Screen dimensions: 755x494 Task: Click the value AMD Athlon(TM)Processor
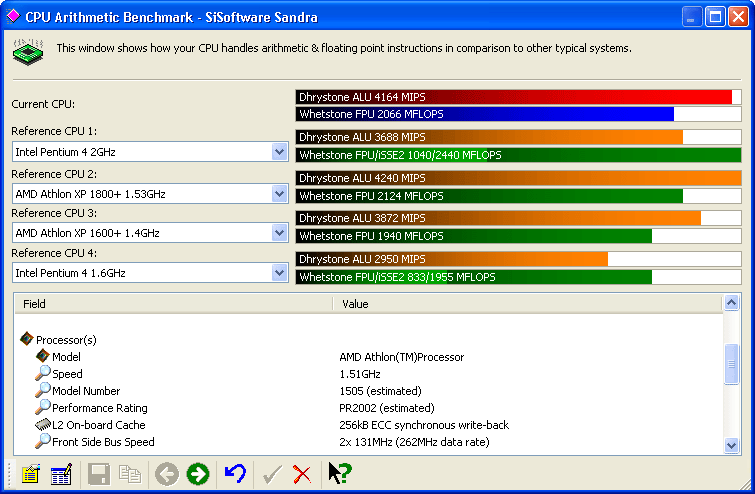(402, 357)
